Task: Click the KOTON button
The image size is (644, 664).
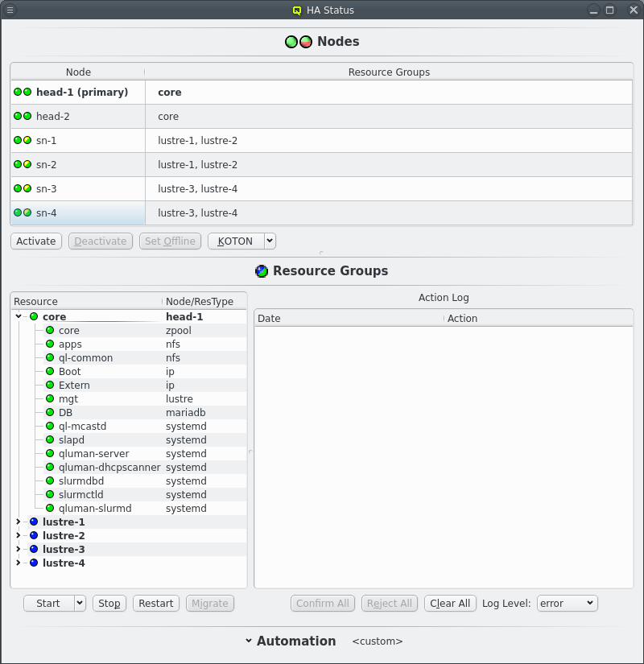Action: pyautogui.click(x=236, y=241)
